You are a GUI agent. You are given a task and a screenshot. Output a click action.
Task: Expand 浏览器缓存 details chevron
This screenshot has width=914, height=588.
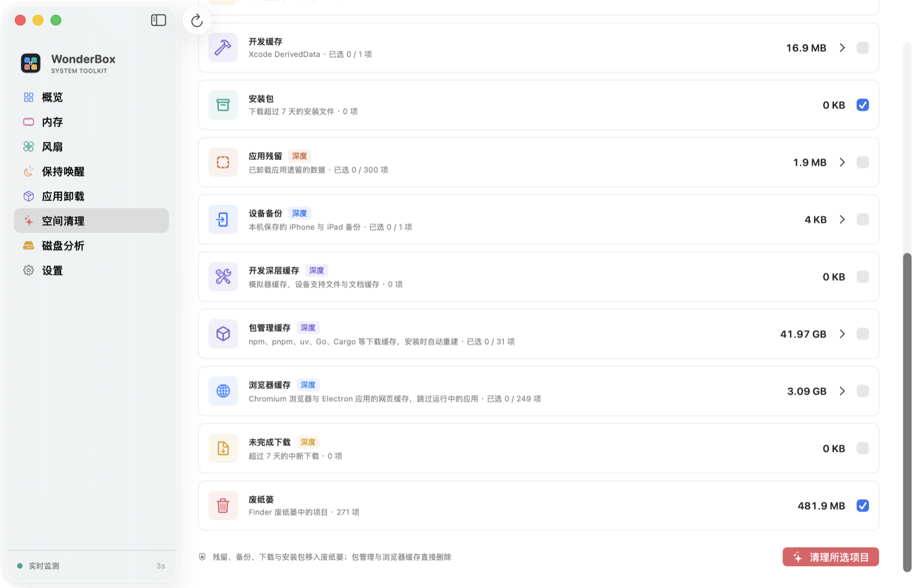tap(842, 391)
